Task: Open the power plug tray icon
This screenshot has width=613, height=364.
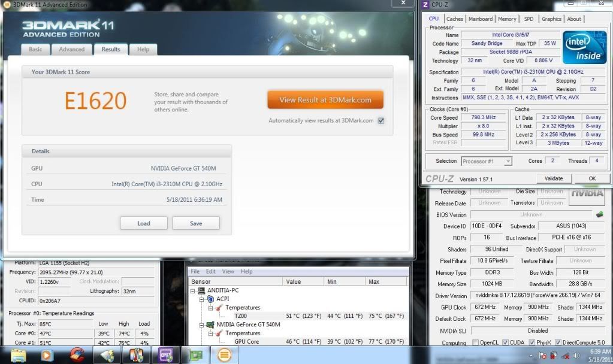Action: [x=554, y=356]
